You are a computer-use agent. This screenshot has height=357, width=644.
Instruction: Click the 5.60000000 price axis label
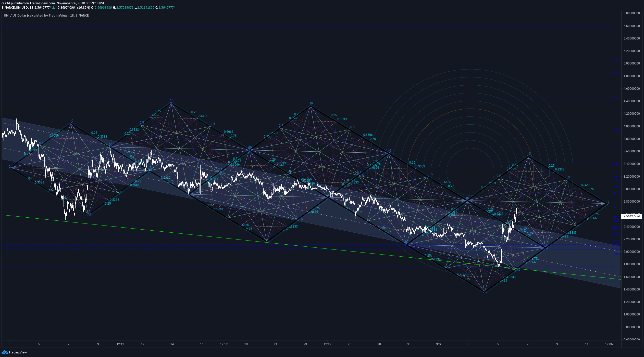(632, 26)
